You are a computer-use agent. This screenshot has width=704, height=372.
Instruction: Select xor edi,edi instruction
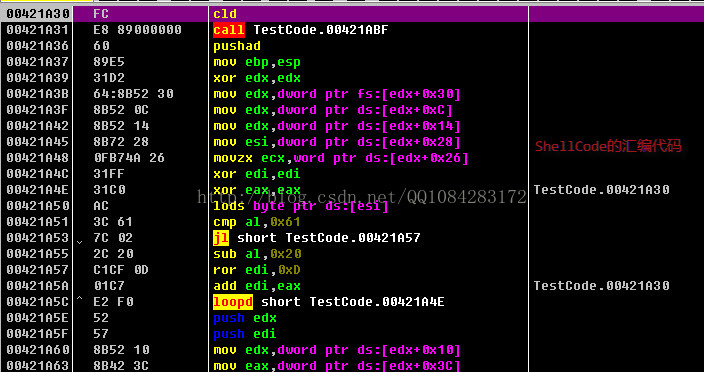click(257, 174)
